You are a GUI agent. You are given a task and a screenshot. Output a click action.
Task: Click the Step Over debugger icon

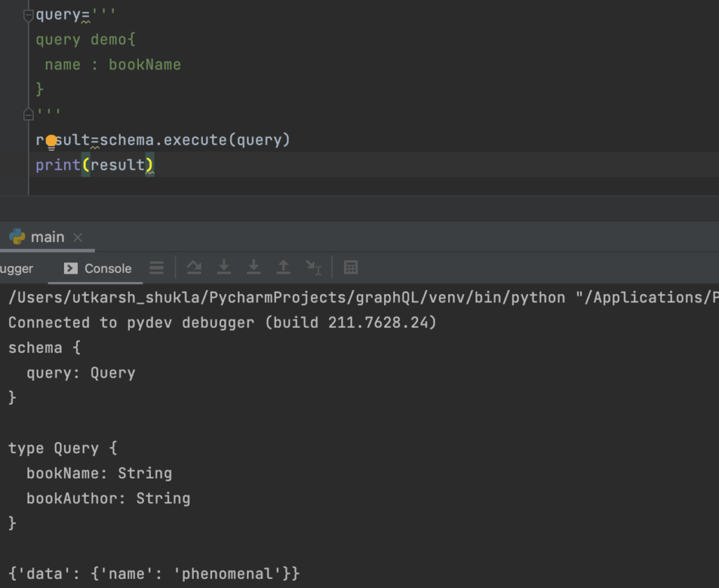(194, 267)
